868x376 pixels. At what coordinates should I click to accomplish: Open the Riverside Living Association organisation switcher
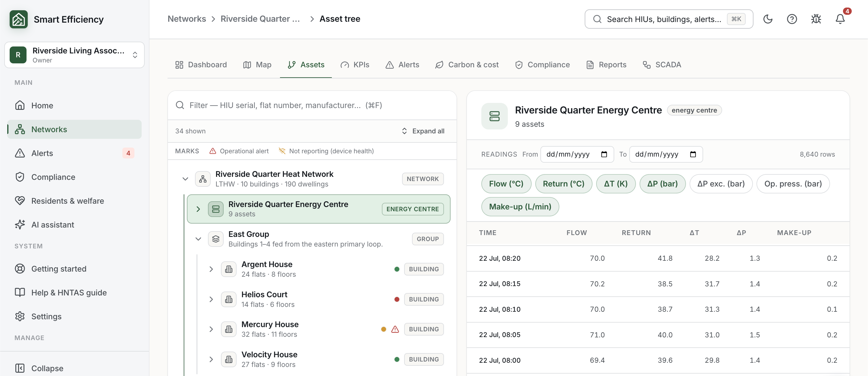[x=74, y=55]
